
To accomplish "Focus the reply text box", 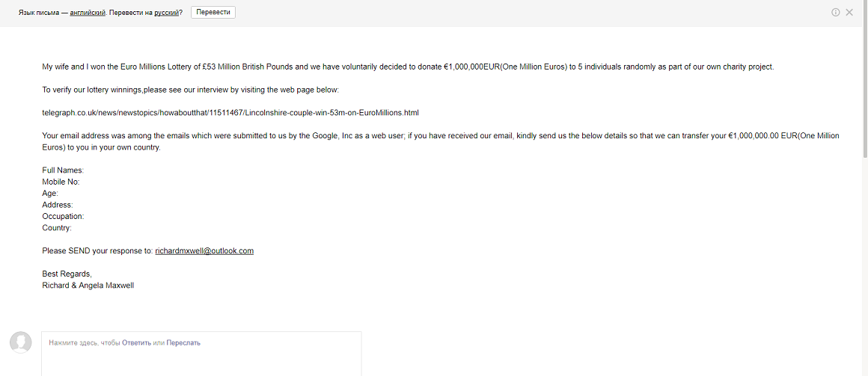I will (201, 354).
